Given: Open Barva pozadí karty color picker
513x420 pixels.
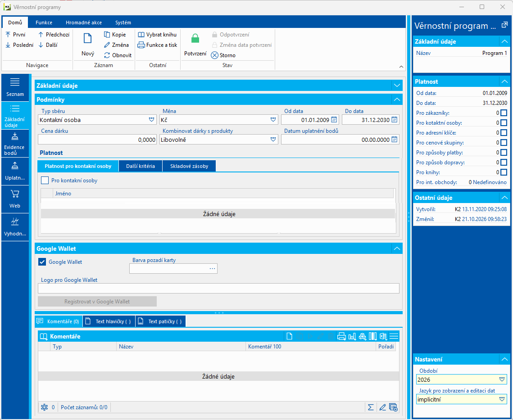Looking at the screenshot, I should pos(212,269).
